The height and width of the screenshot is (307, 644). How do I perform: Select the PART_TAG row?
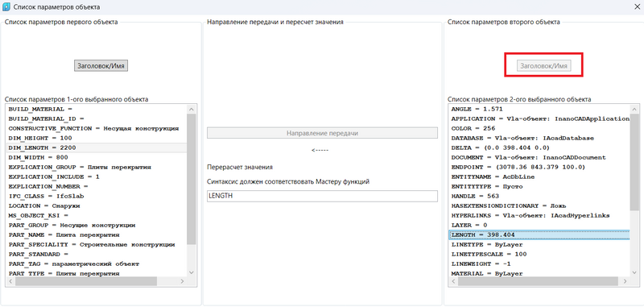pos(96,263)
